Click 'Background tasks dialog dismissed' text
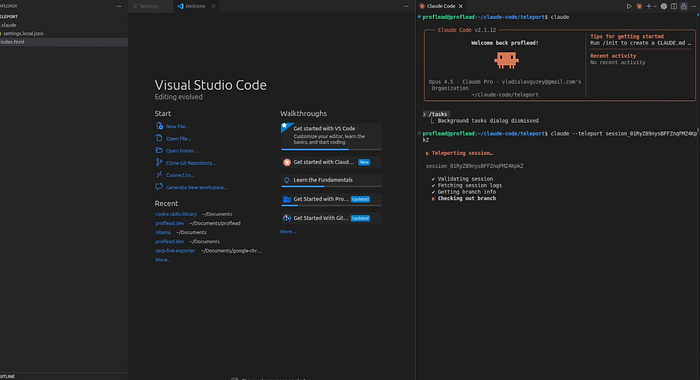This screenshot has height=380, width=700. tap(488, 121)
